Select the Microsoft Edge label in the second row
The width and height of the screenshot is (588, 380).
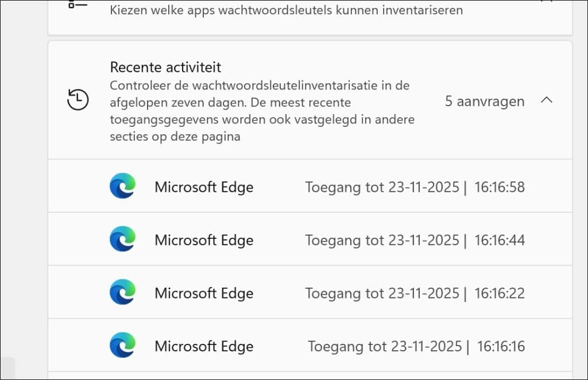(x=203, y=239)
